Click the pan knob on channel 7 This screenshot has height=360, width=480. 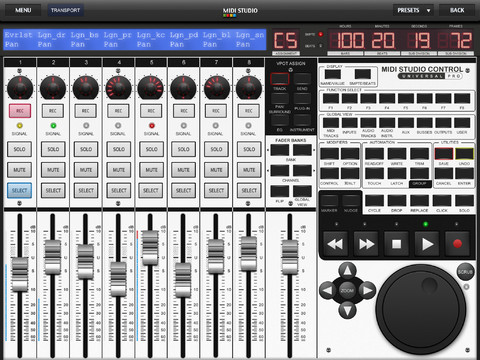(x=216, y=87)
